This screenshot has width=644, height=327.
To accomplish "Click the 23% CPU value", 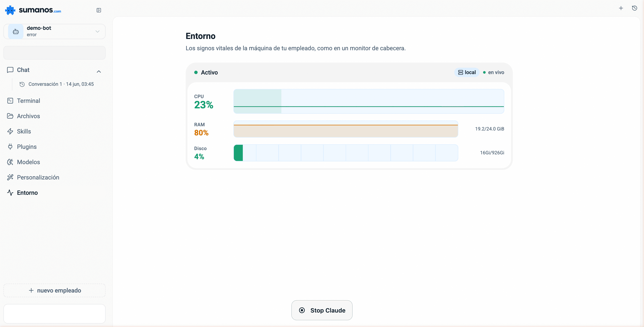I will click(x=204, y=105).
